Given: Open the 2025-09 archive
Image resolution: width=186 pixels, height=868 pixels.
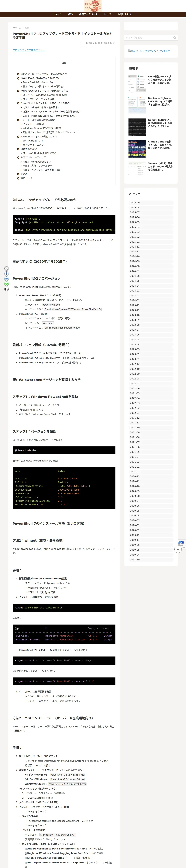Looking at the screenshot, I should pyautogui.click(x=151, y=203).
